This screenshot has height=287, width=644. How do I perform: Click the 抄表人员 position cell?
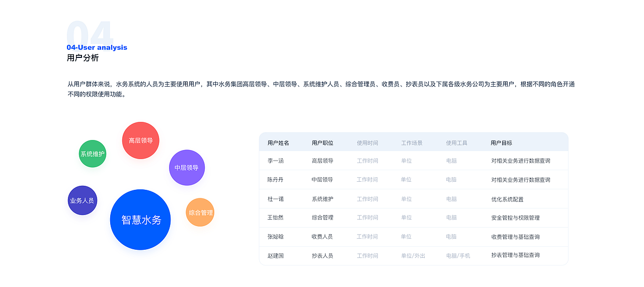[x=323, y=256]
